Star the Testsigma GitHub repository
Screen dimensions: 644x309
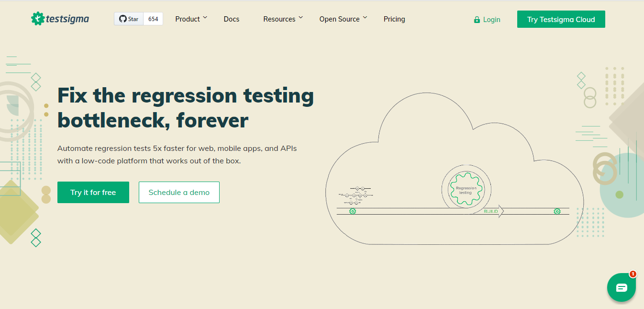129,19
